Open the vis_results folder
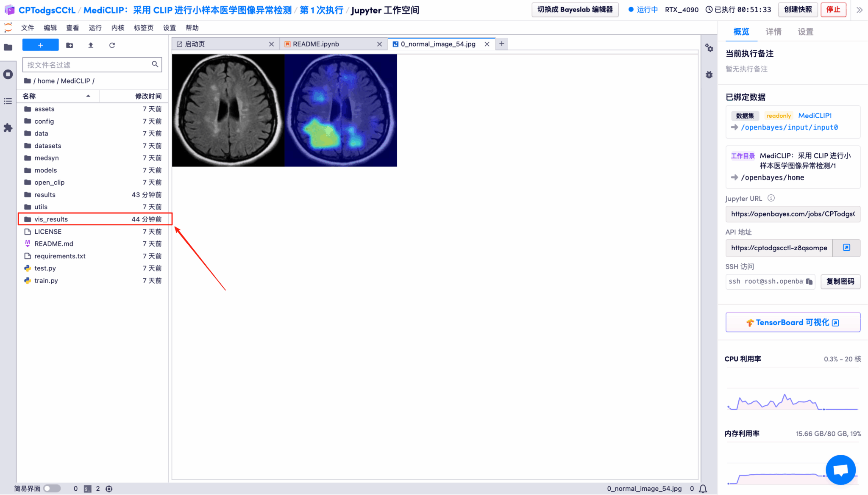Image resolution: width=868 pixels, height=495 pixels. (51, 219)
